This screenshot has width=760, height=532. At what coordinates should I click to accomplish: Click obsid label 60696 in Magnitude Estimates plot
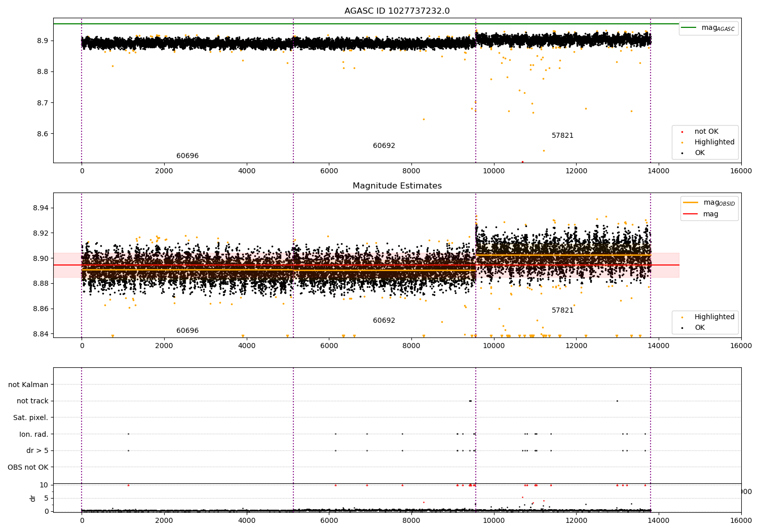click(x=187, y=331)
